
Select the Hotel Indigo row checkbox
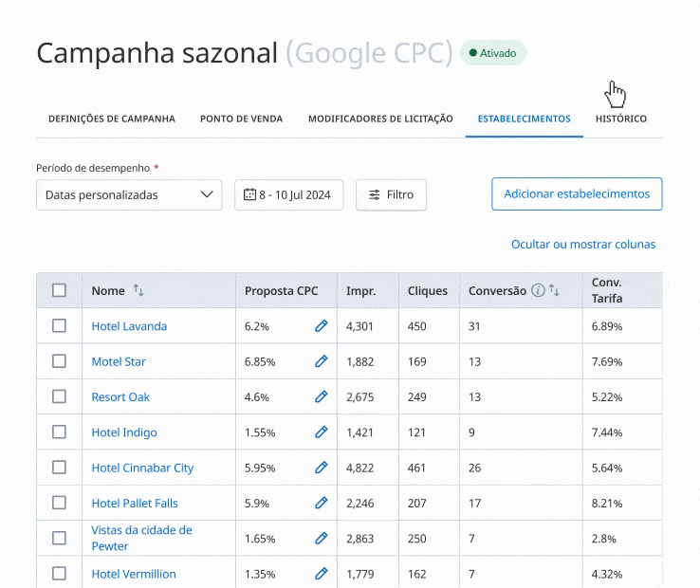point(59,432)
